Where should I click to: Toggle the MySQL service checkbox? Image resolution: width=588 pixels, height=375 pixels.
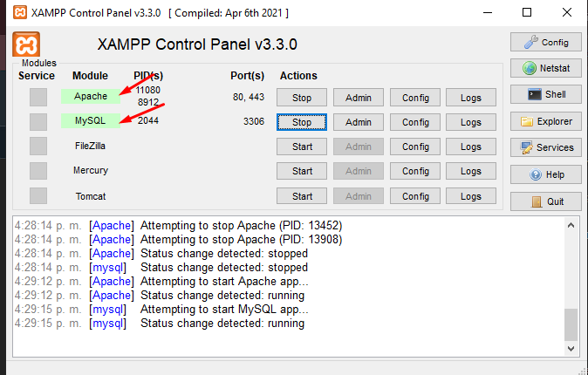click(x=38, y=121)
